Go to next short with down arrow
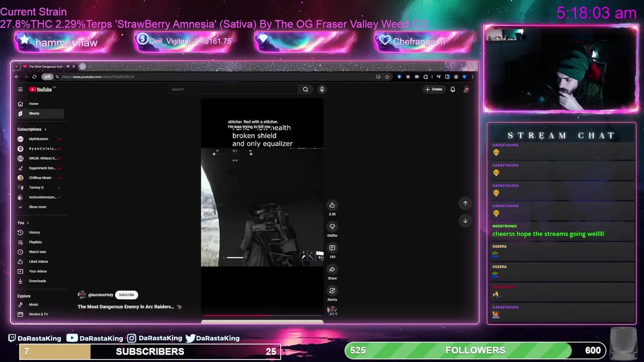644x362 pixels. (465, 221)
